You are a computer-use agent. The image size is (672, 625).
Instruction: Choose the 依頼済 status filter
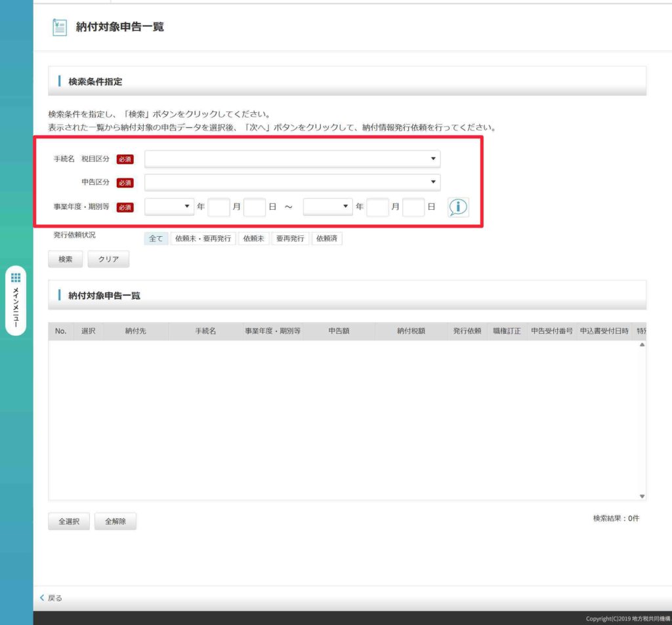[x=327, y=239]
